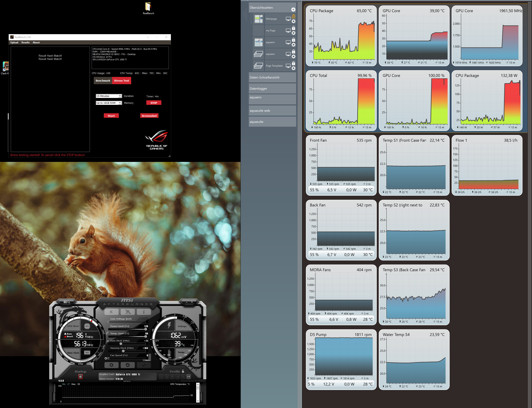Click the monitor icon for my Page
532x408 pixels.
[x=288, y=31]
